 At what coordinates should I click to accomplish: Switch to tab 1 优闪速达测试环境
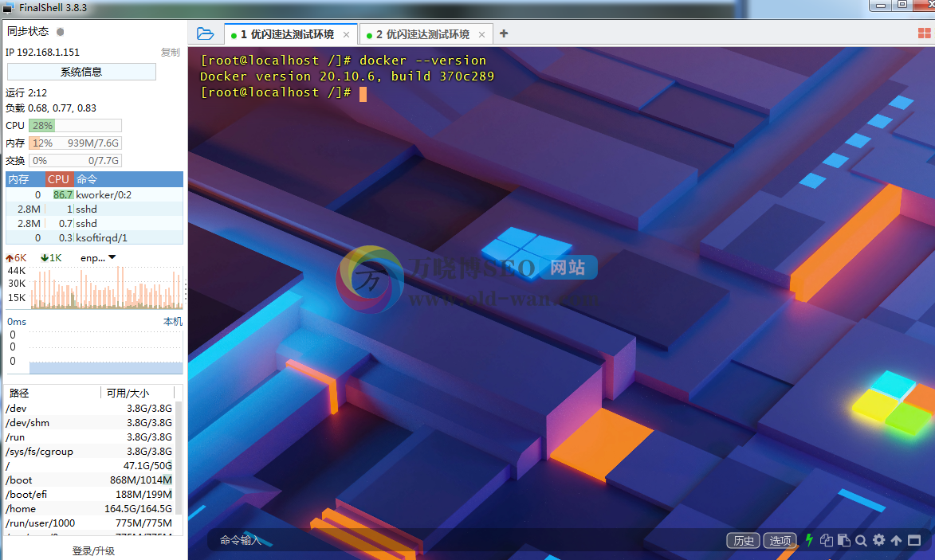(291, 34)
